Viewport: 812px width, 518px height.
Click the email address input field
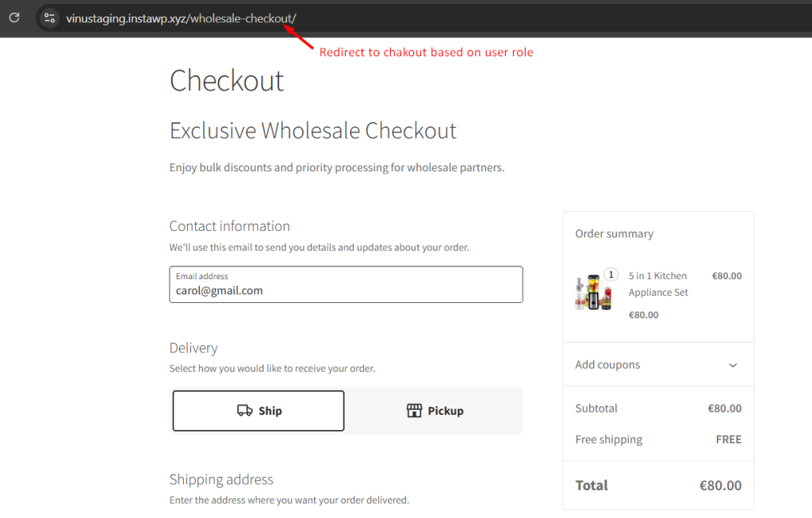pos(346,284)
